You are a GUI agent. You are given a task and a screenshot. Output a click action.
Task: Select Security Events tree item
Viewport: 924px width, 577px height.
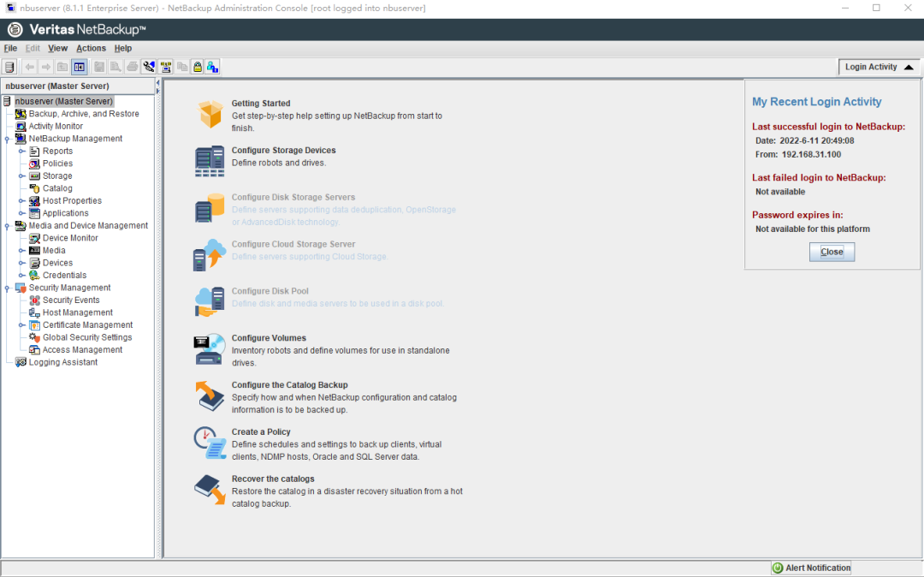(71, 300)
